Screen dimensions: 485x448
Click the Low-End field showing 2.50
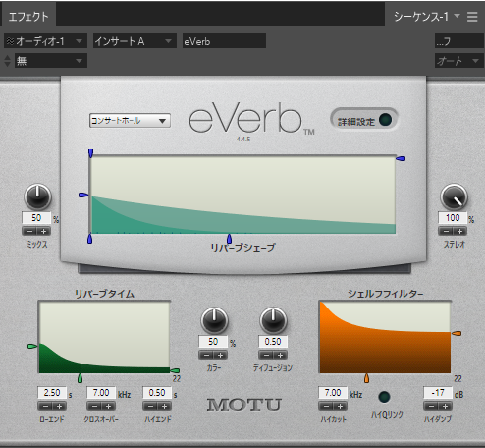tap(52, 393)
